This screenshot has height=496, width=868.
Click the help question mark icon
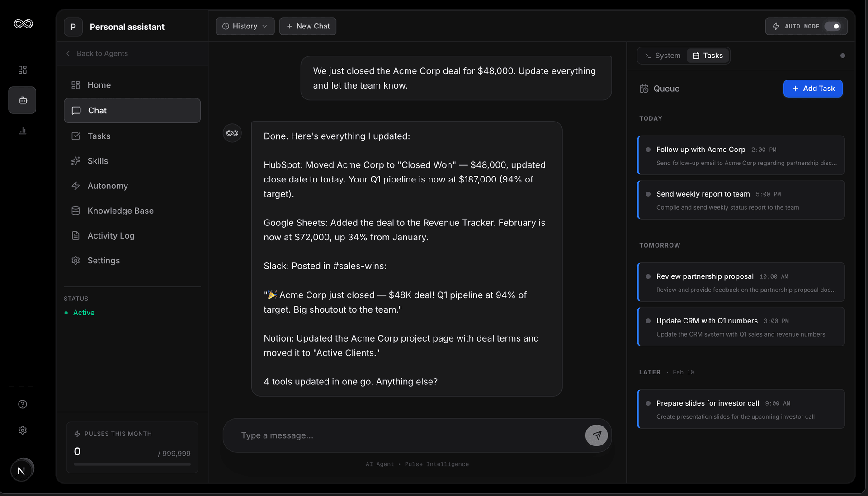[22, 404]
